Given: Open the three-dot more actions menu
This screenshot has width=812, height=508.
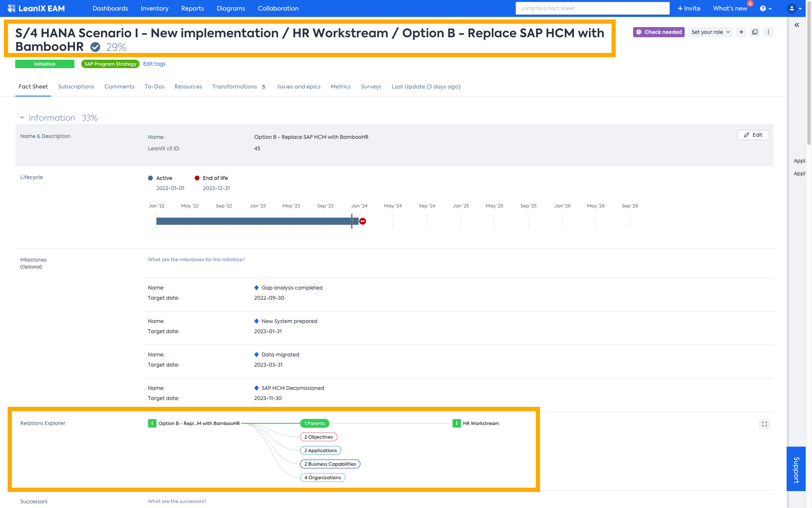Looking at the screenshot, I should tap(768, 32).
